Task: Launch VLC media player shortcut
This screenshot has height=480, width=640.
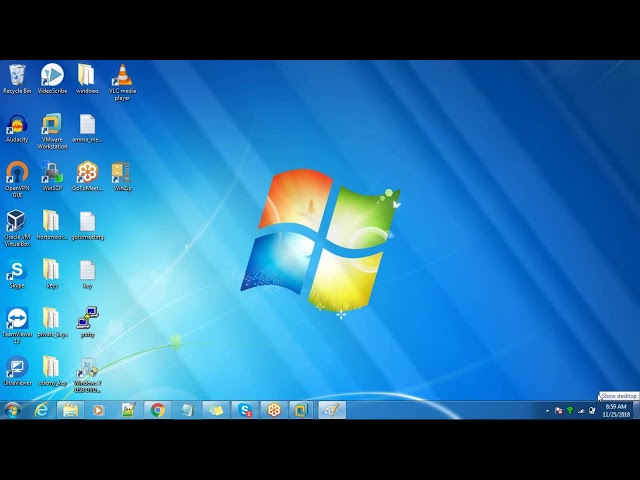Action: (122, 82)
